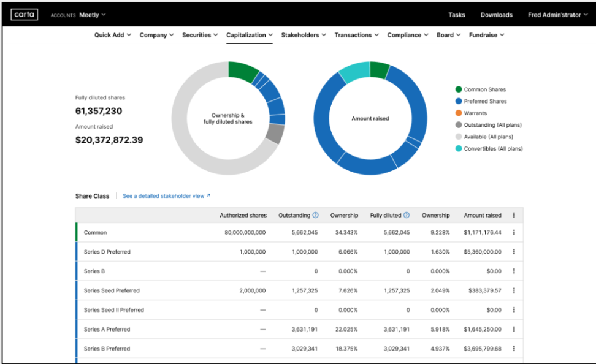The width and height of the screenshot is (596, 364).
Task: Open three-dot menu for Series B Preferred row
Action: pos(514,349)
